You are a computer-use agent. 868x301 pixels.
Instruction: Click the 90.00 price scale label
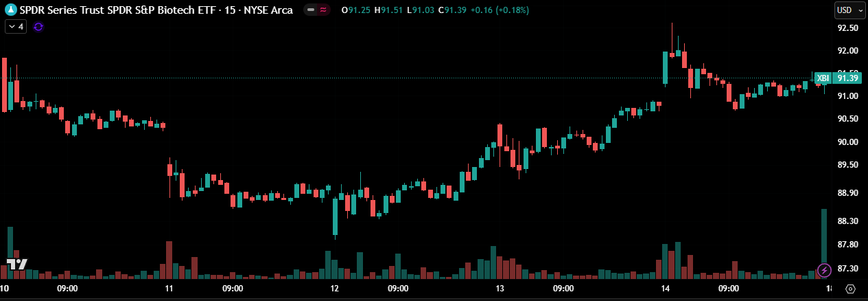point(848,142)
